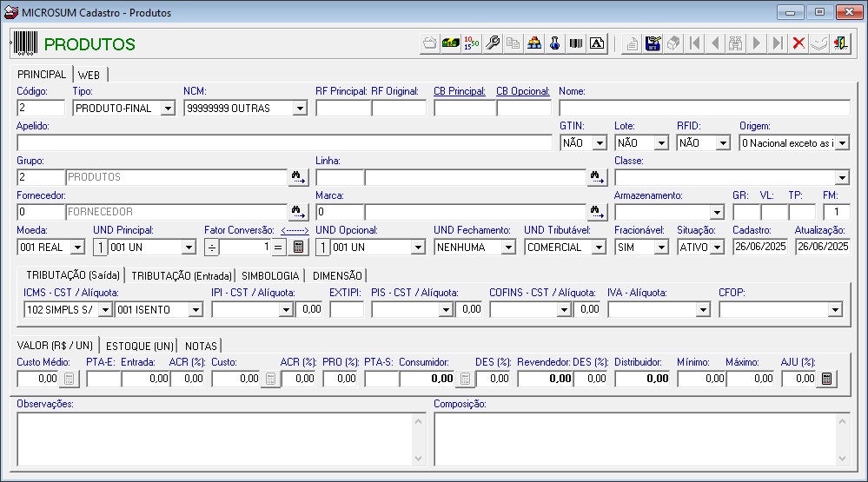Click the exit door icon in toolbar
Screen dimensions: 868x482
point(840,43)
